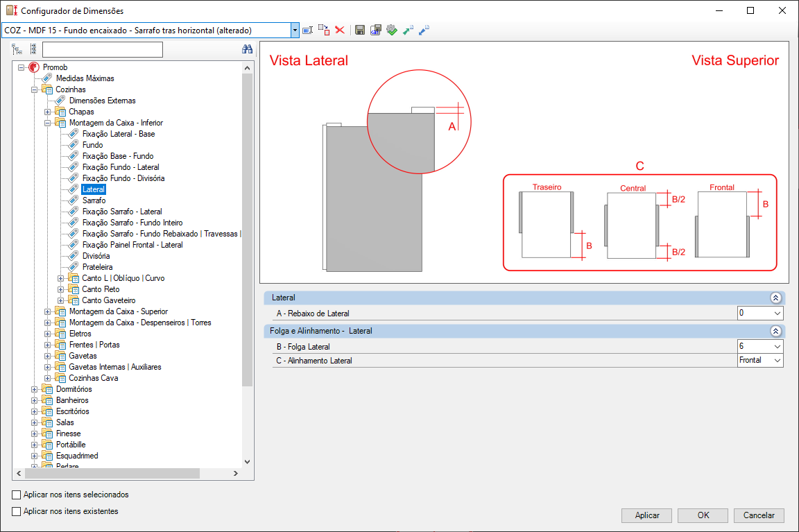Image resolution: width=799 pixels, height=532 pixels.
Task: Open the configuration name dropdown arrow
Action: pos(295,30)
